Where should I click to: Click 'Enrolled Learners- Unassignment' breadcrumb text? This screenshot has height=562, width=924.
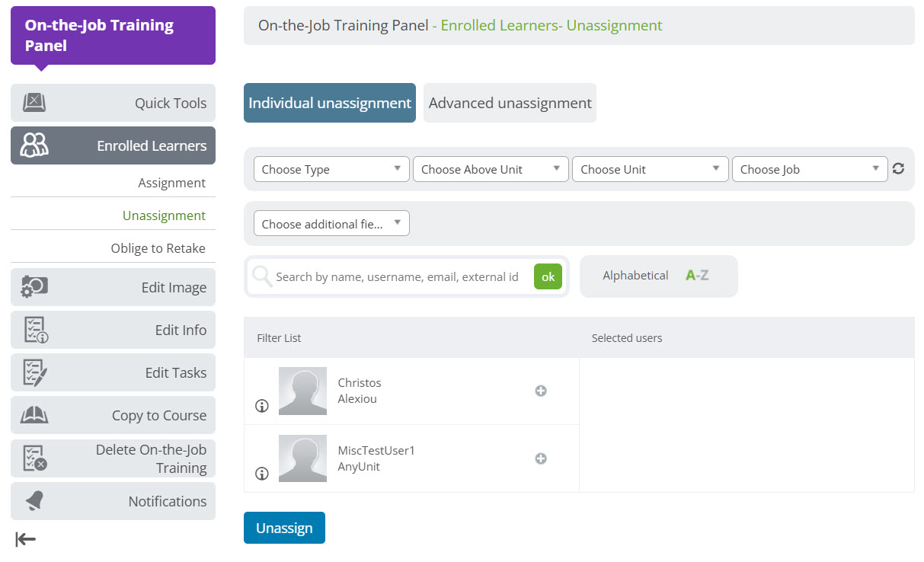coord(552,25)
